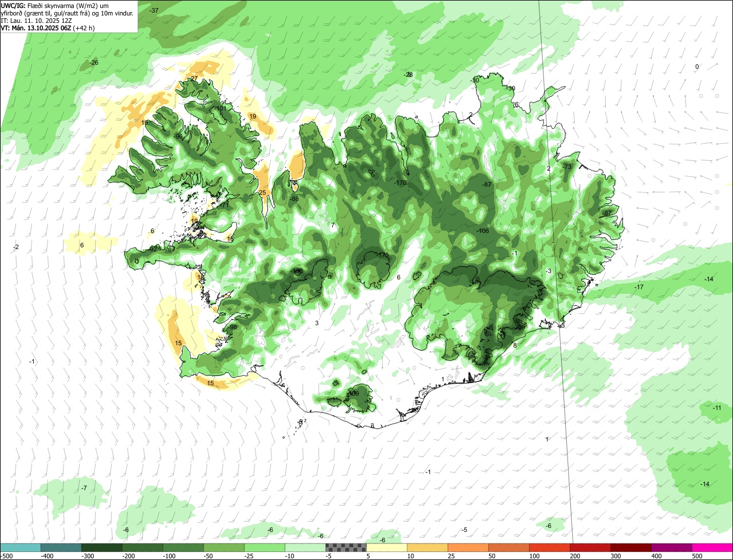Image resolution: width=733 pixels, height=560 pixels.
Task: Select the '96' value in the Westfjords
Action: click(179, 136)
